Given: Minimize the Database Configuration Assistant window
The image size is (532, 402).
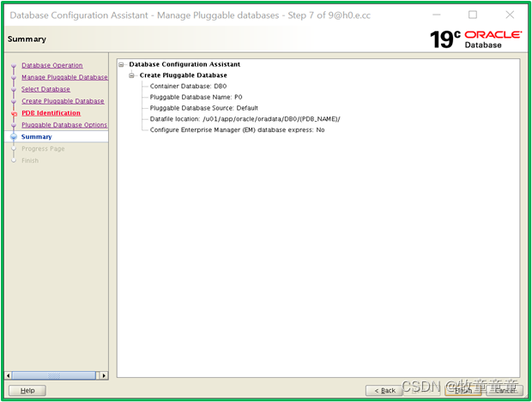Looking at the screenshot, I should click(x=437, y=15).
